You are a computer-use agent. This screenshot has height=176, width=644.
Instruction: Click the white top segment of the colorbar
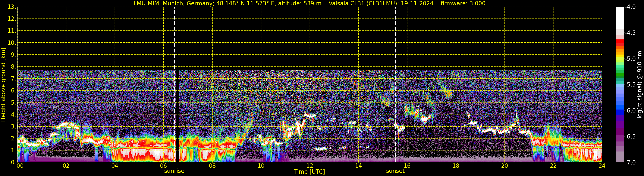[620, 18]
